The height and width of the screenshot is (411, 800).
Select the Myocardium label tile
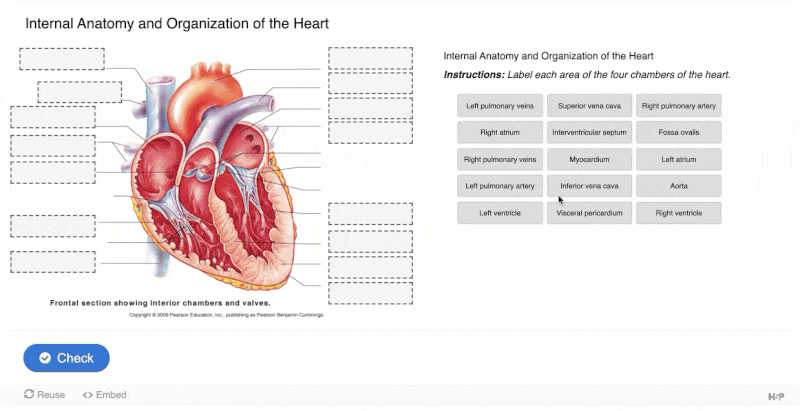[x=589, y=159]
